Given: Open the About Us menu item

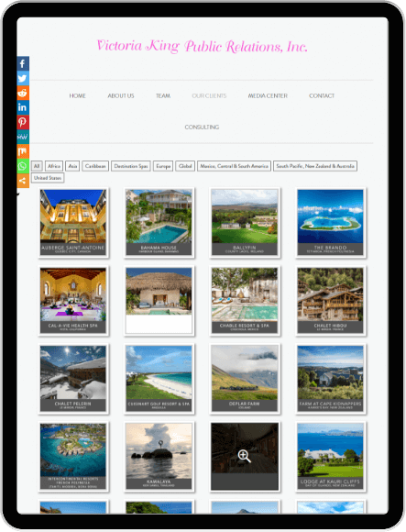Looking at the screenshot, I should point(121,96).
